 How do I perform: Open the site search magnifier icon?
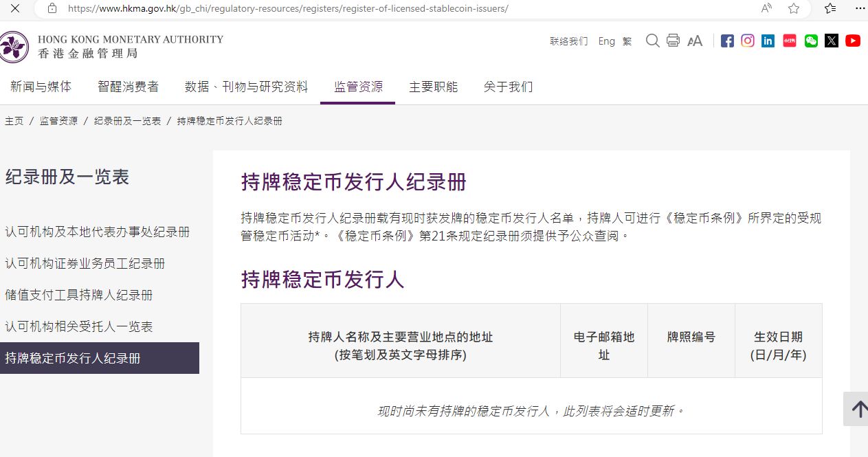click(x=652, y=41)
